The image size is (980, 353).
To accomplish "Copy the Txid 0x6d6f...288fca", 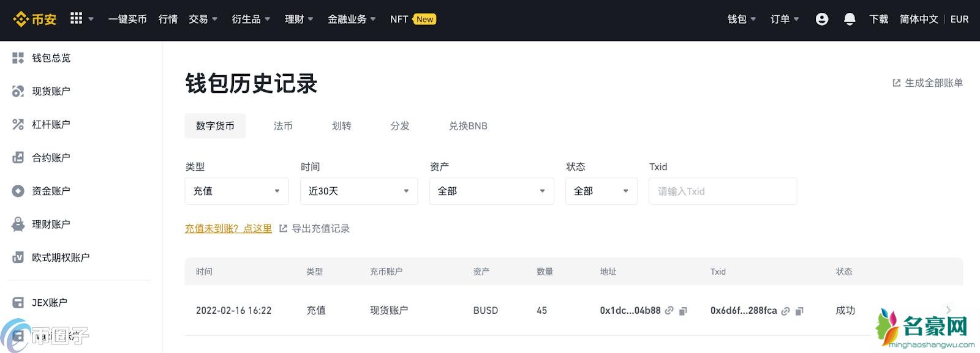I will coord(799,311).
